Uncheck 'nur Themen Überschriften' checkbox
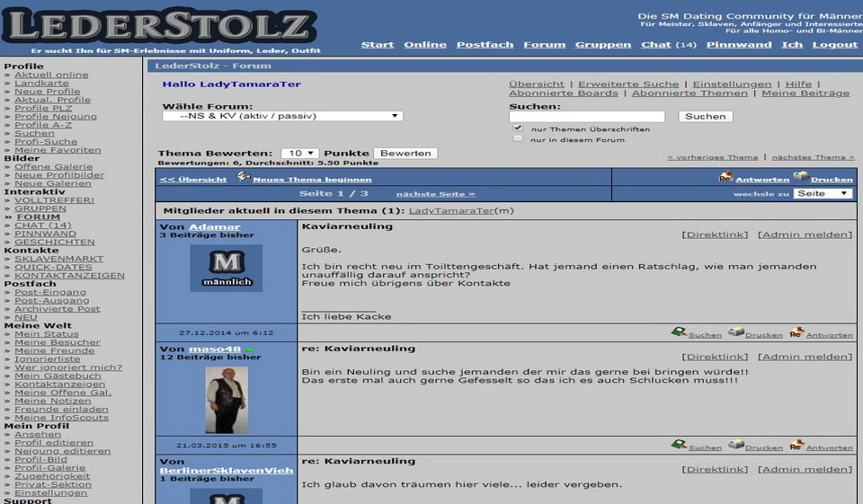The height and width of the screenshot is (504, 863). tap(518, 128)
